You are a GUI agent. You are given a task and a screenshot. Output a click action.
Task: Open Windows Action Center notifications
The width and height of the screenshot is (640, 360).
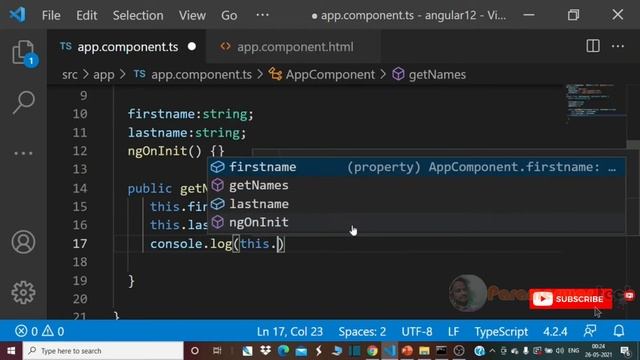(x=625, y=351)
